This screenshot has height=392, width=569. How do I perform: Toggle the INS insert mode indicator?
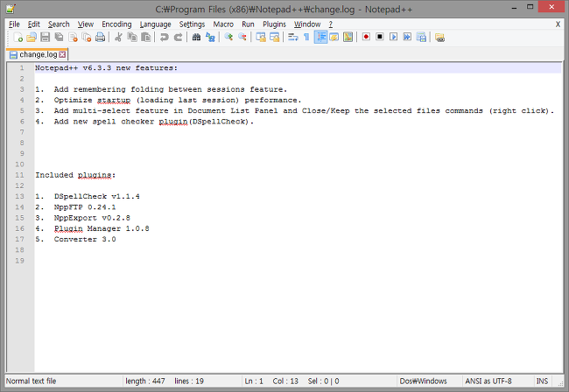pyautogui.click(x=542, y=381)
